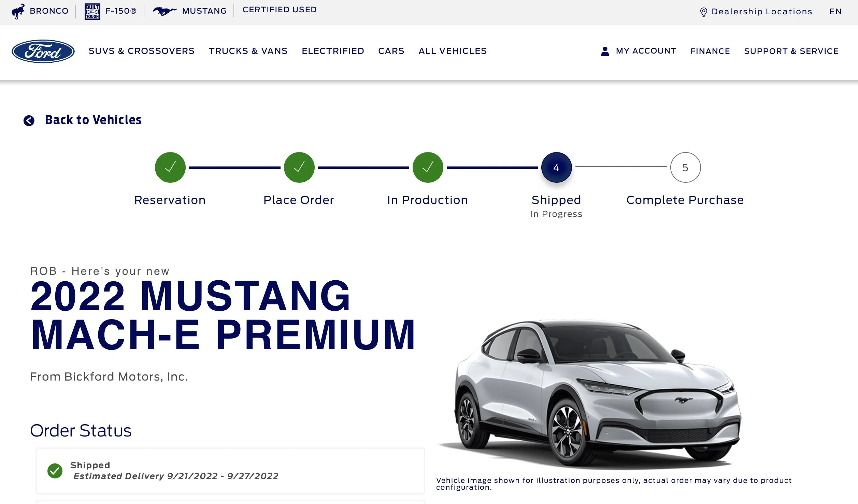Click the Estimated Delivery date text
Screen dimensions: 858x504
176,476
